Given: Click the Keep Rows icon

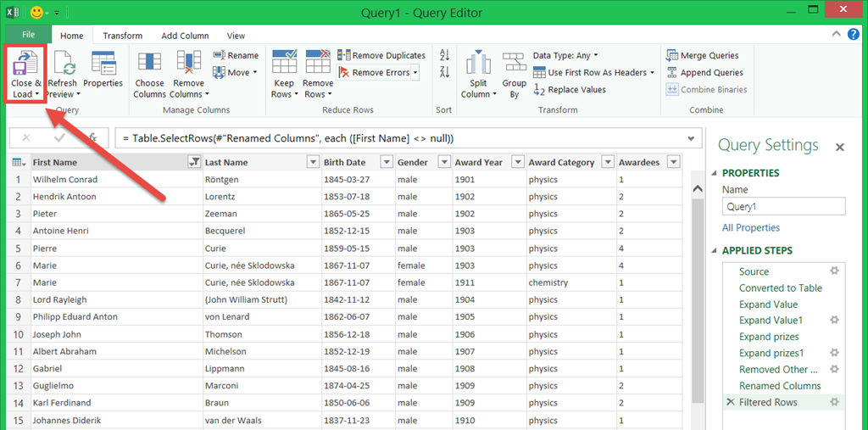Looking at the screenshot, I should [x=283, y=66].
